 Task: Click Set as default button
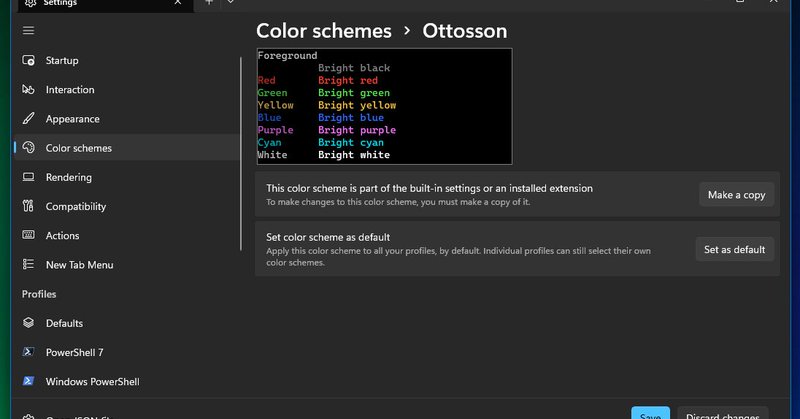(734, 250)
